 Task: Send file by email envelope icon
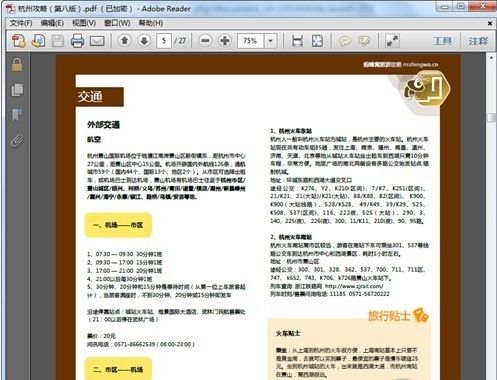point(97,41)
